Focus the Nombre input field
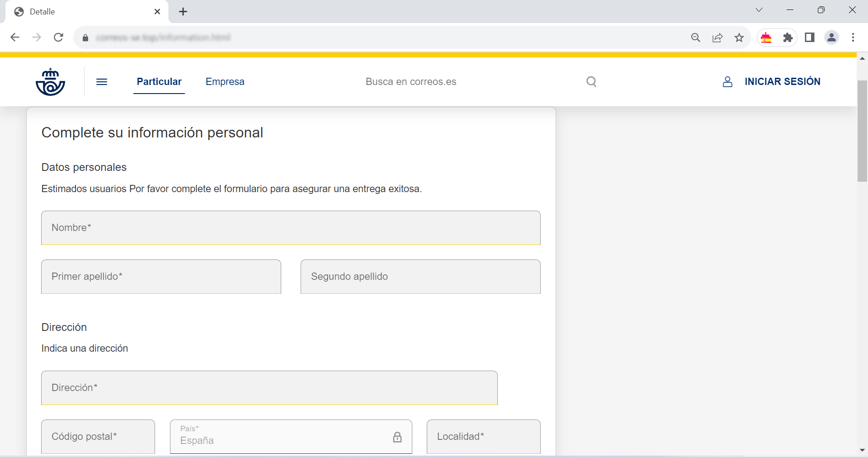 [x=291, y=228]
